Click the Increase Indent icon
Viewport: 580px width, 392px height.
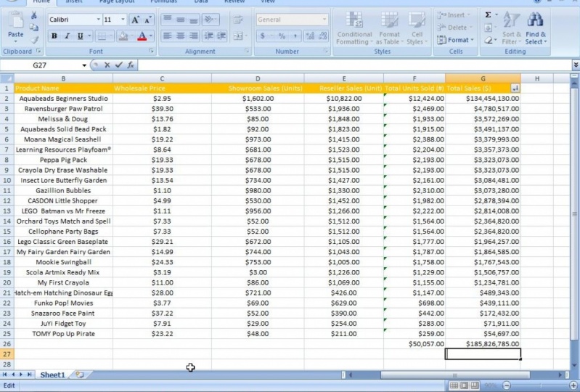(221, 36)
